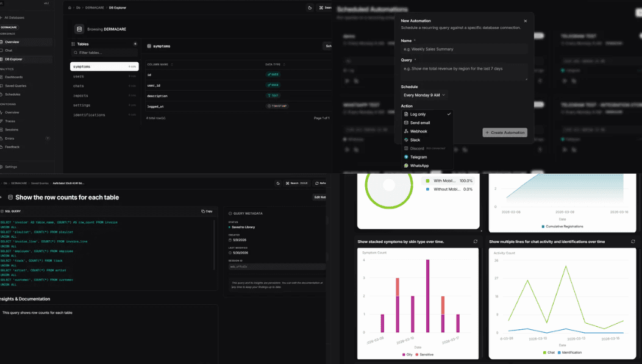
Task: Sort by the COLUMN NAME header arrows
Action: pyautogui.click(x=172, y=65)
